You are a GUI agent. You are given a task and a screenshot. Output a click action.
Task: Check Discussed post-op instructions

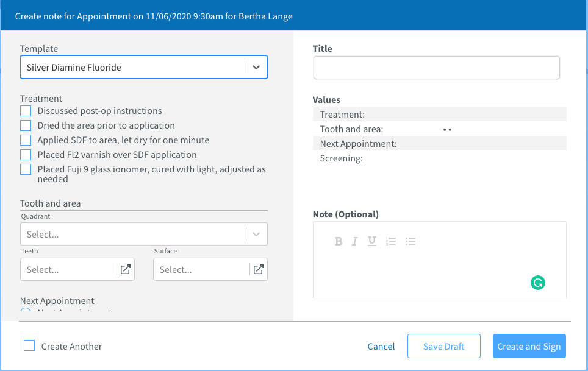pos(26,111)
